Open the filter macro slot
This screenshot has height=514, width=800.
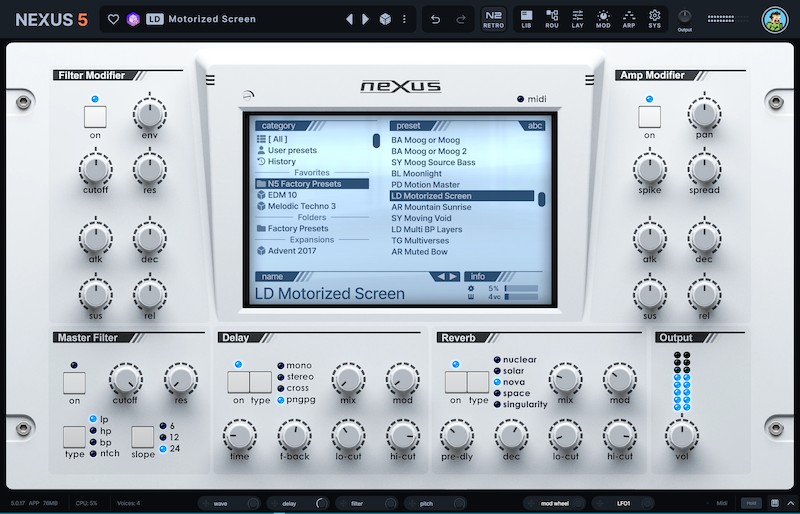pos(366,504)
